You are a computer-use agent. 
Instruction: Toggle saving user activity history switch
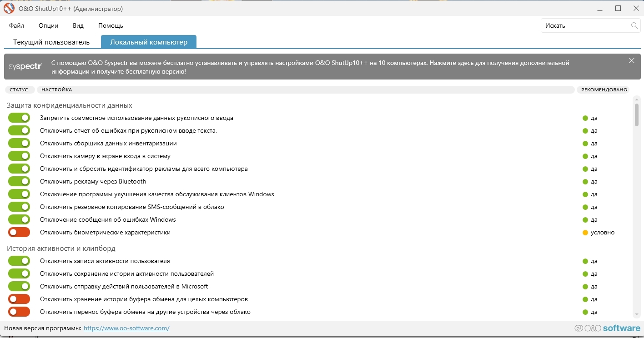pos(19,273)
